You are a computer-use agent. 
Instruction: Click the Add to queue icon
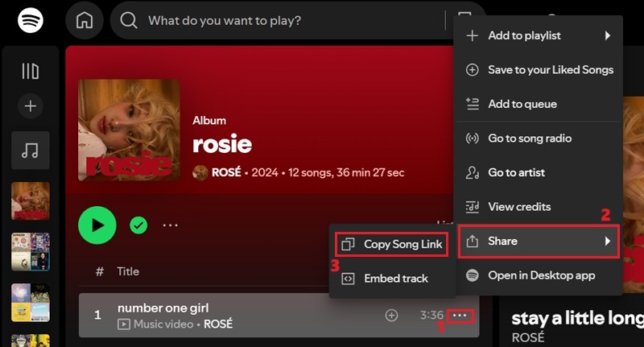click(473, 104)
